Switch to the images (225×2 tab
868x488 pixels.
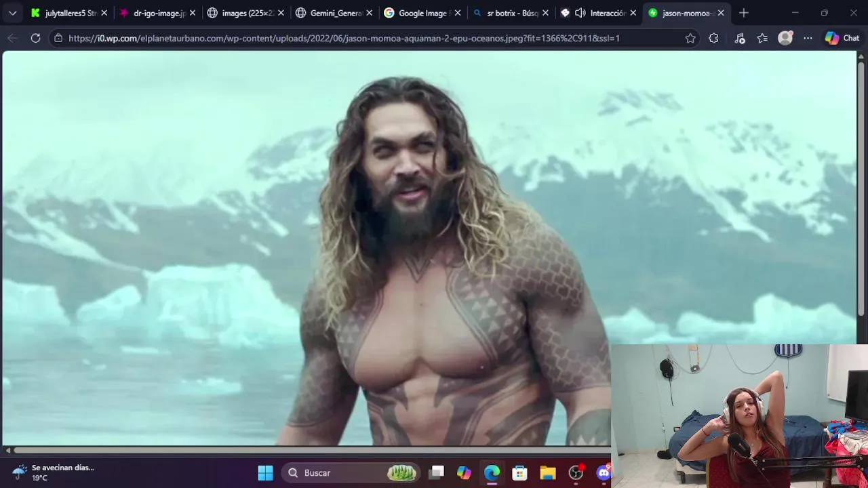pyautogui.click(x=245, y=13)
